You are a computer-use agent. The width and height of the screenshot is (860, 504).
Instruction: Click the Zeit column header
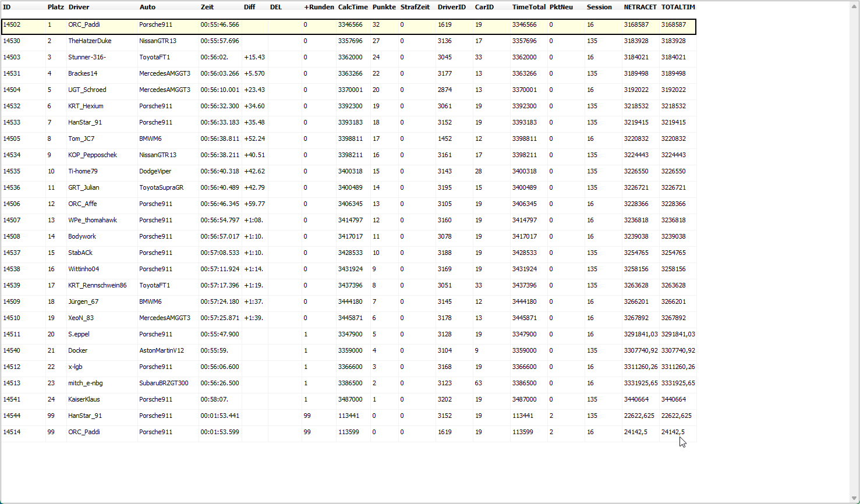(207, 7)
